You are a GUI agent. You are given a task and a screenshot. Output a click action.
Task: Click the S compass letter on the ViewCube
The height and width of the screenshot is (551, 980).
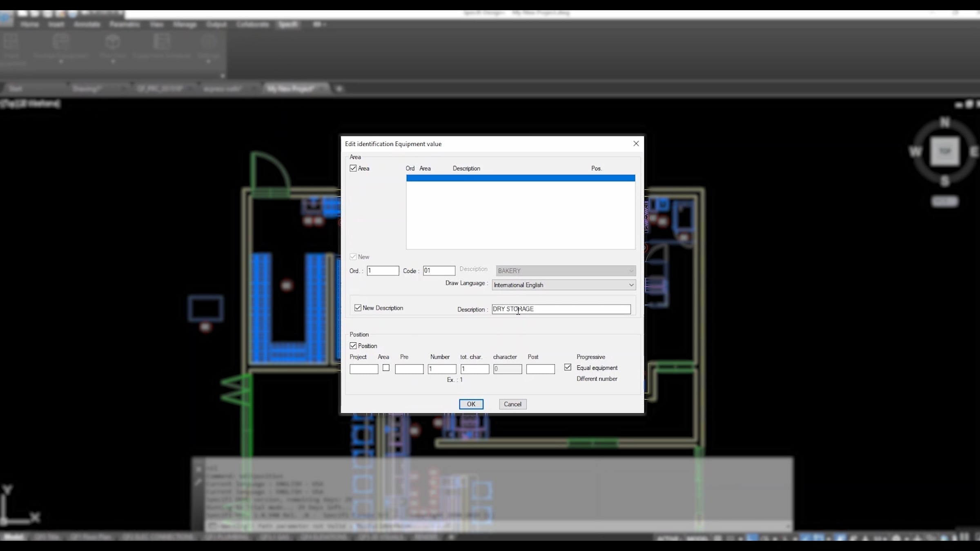pos(945,181)
